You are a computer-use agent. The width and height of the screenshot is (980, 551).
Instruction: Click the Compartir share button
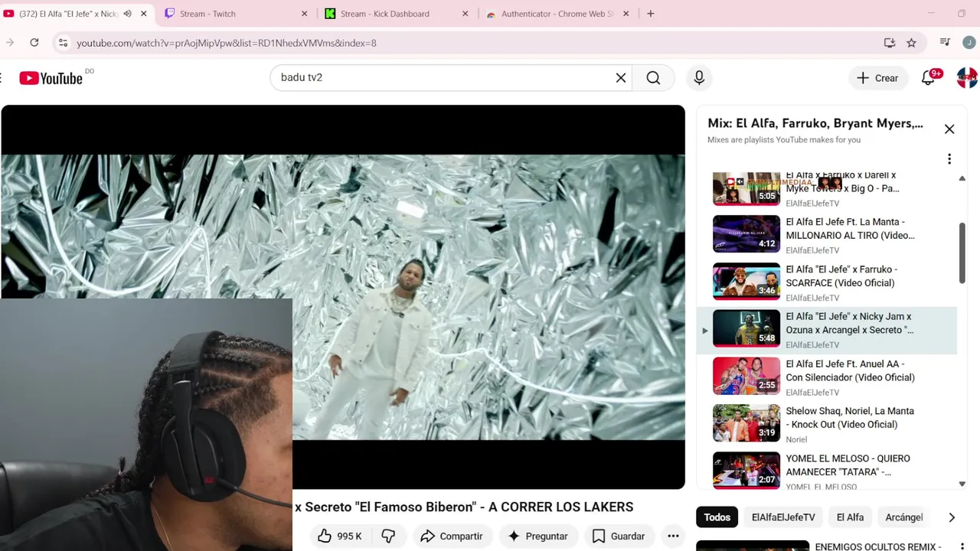click(x=452, y=536)
